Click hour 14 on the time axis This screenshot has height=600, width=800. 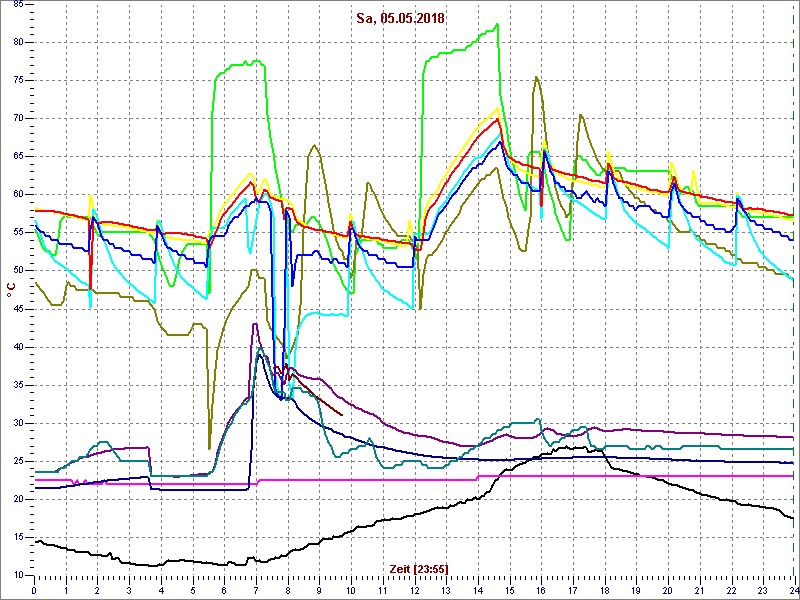pos(478,589)
